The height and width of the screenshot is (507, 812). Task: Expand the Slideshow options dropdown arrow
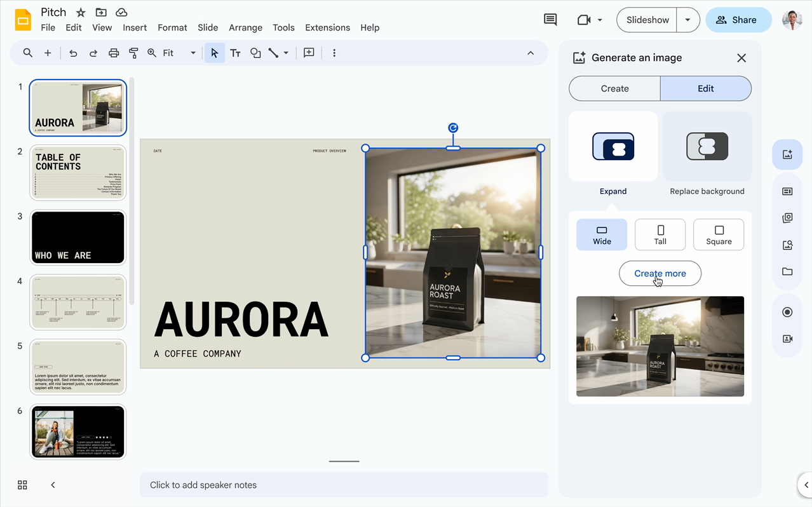click(687, 20)
